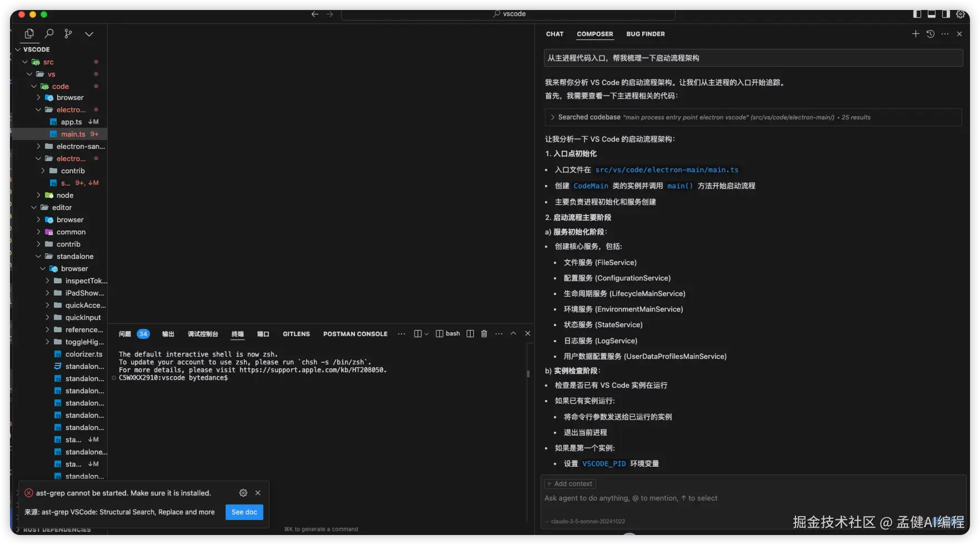Go back with the left arrow

coord(315,14)
